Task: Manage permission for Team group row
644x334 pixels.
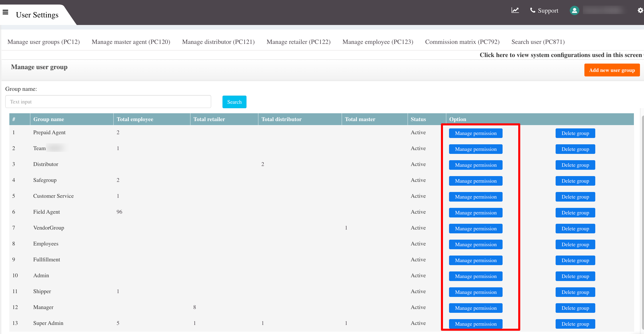Action: click(x=476, y=149)
